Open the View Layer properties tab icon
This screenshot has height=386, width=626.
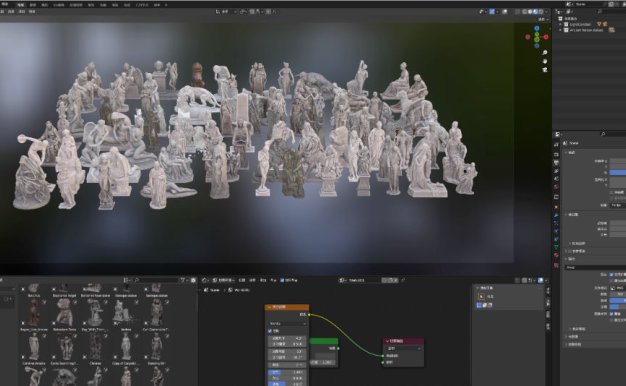pos(557,170)
